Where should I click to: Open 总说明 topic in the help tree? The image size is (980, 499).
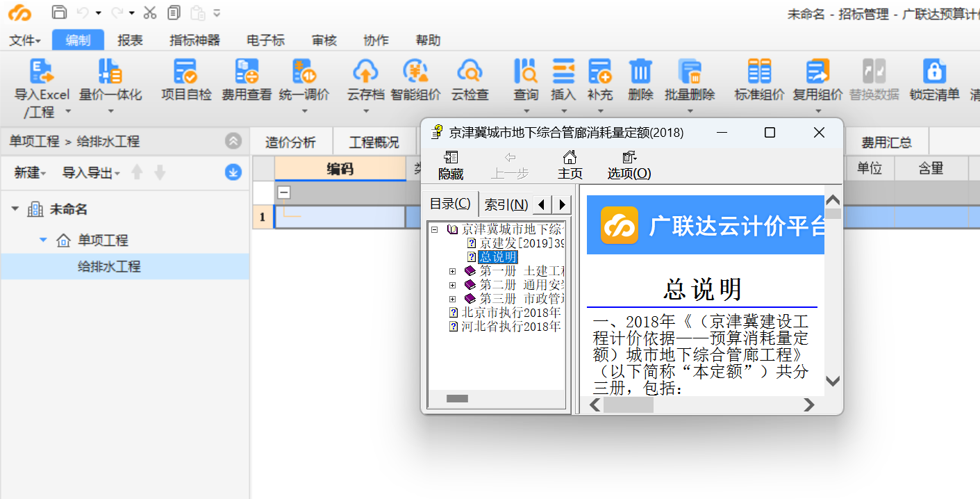(498, 257)
